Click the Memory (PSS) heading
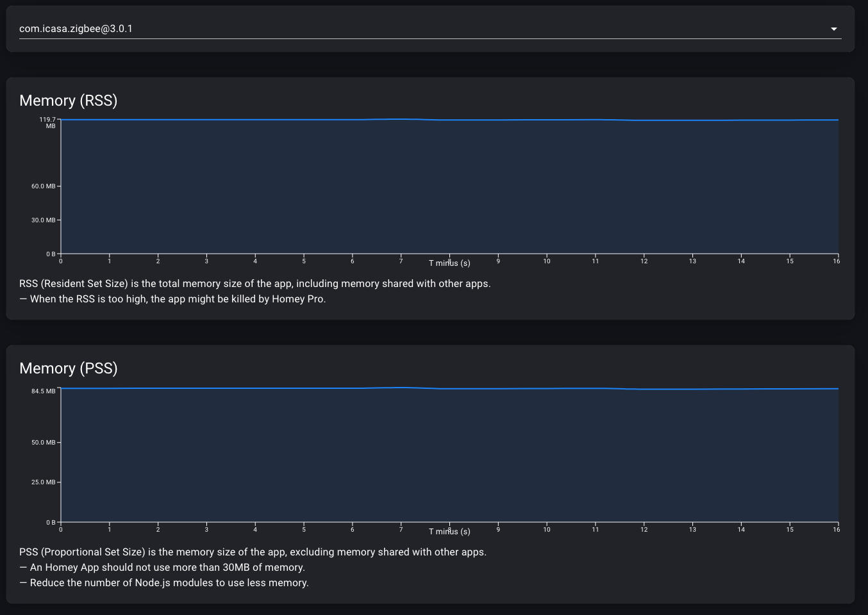Screen dimensions: 868x615 [x=69, y=368]
